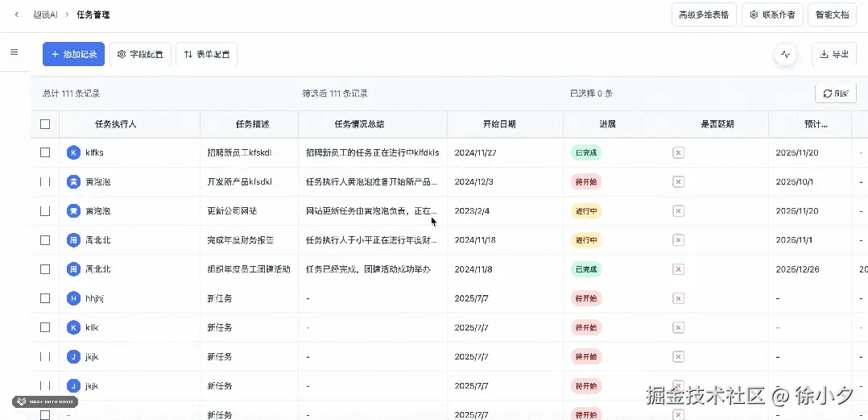Viewport: 868px width, 420px height.
Task: Select the kilk row checkbox
Action: pos(45,327)
